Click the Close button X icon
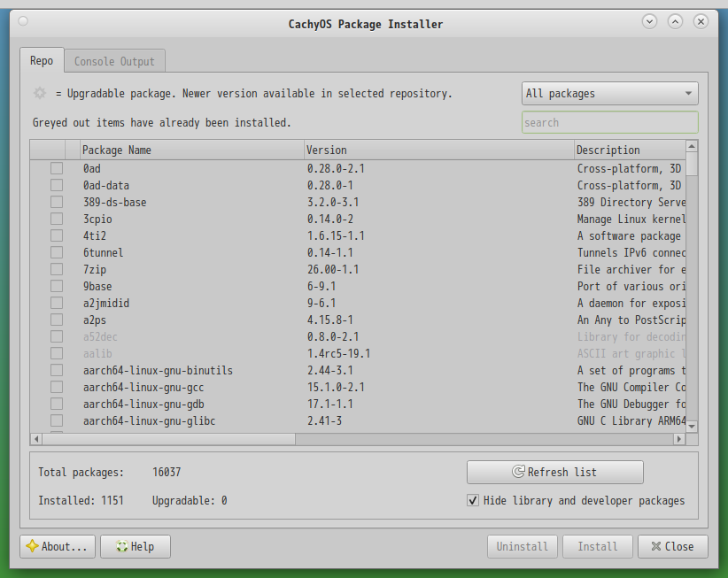The height and width of the screenshot is (578, 728). point(654,546)
